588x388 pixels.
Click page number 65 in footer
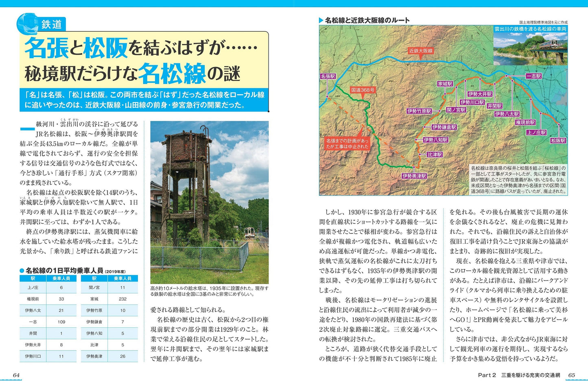pos(571,375)
